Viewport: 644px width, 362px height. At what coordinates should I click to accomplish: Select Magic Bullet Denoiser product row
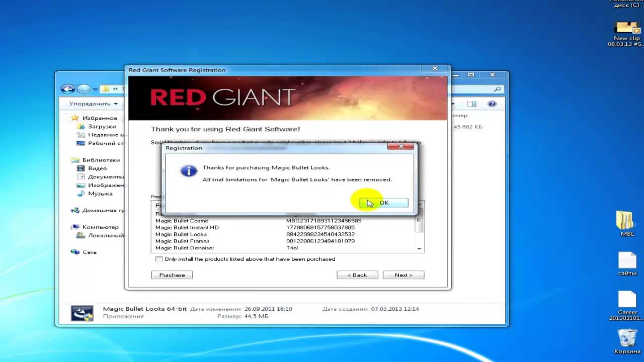click(x=185, y=248)
